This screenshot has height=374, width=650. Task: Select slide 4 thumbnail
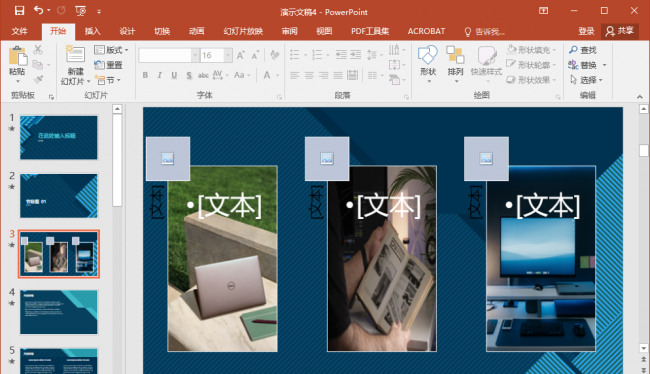58,312
